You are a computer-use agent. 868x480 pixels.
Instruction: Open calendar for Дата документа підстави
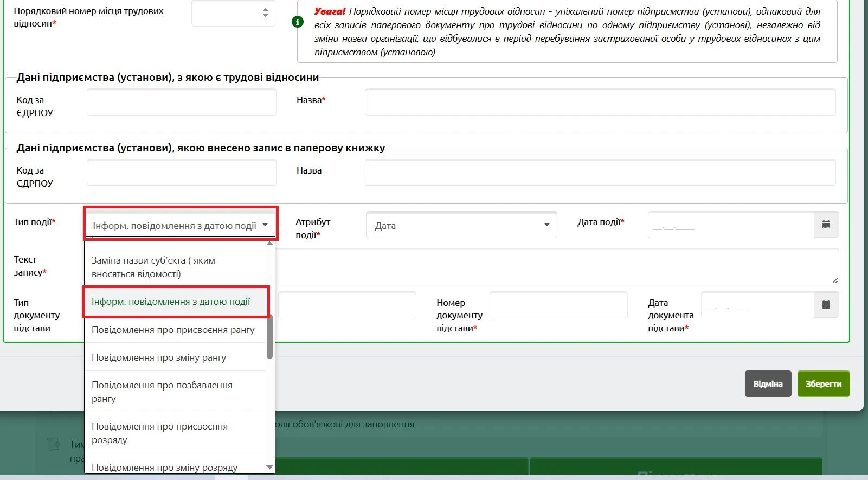[x=826, y=305]
